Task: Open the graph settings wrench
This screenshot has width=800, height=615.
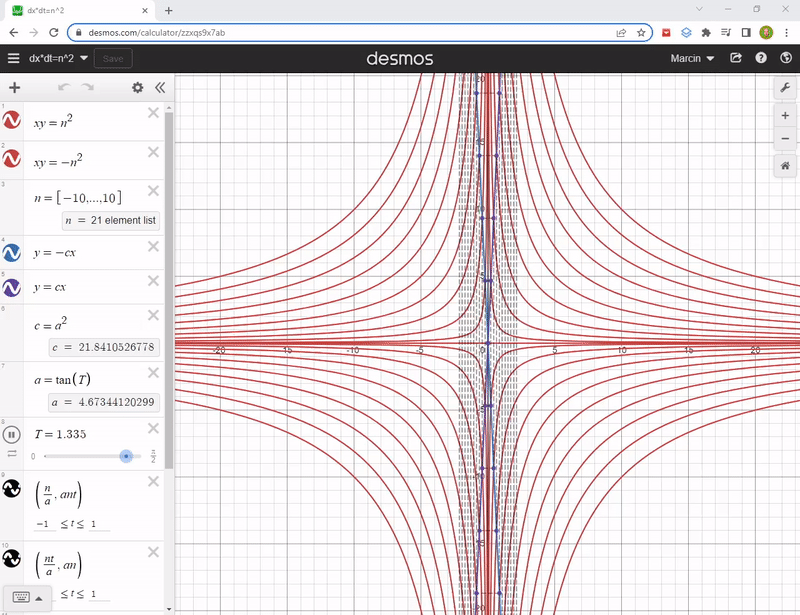Action: (785, 88)
